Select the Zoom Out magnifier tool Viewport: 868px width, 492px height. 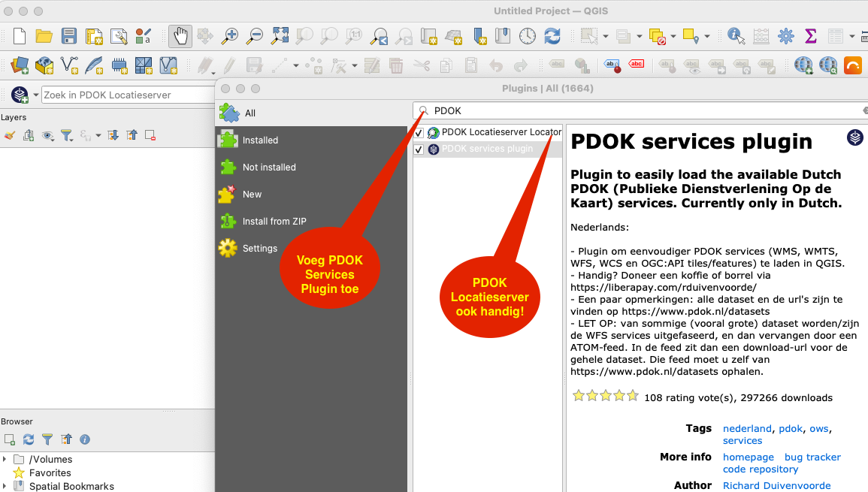tap(254, 37)
